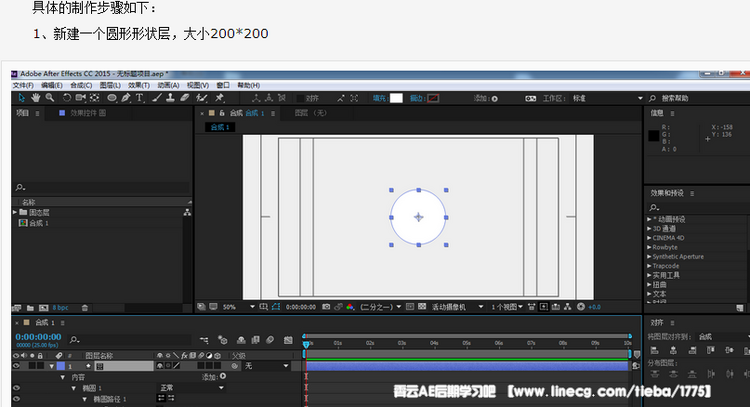Click align left edges icon
The height and width of the screenshot is (407, 750).
point(655,351)
